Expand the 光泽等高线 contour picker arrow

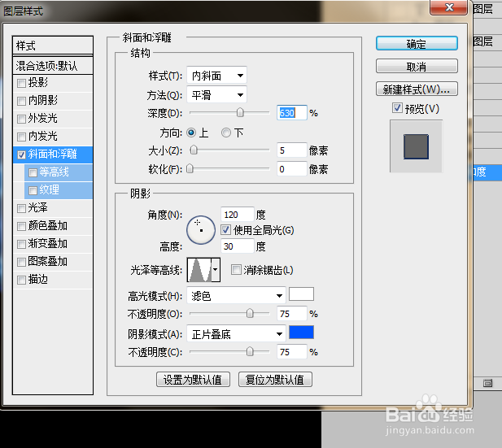[x=216, y=270]
